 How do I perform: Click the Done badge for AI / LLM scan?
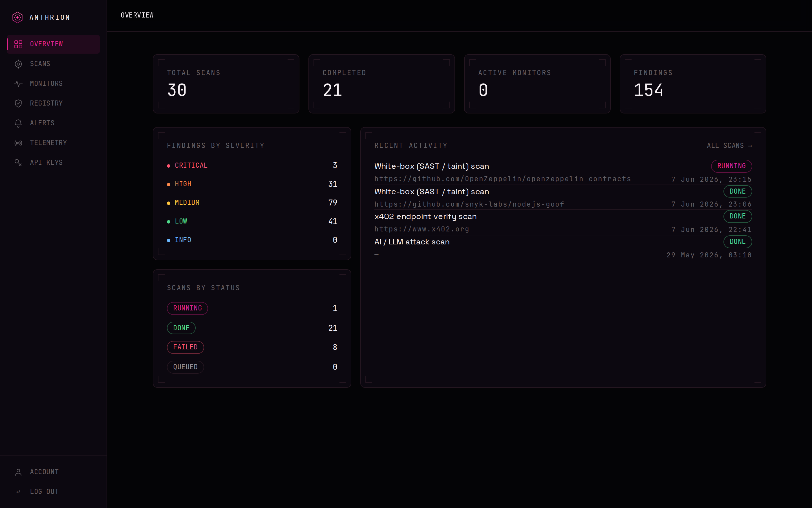click(738, 242)
